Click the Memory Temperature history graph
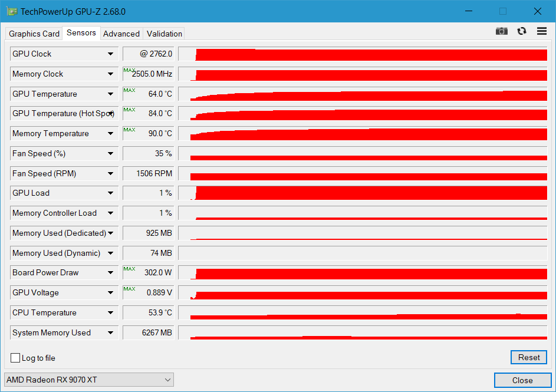 (x=363, y=134)
